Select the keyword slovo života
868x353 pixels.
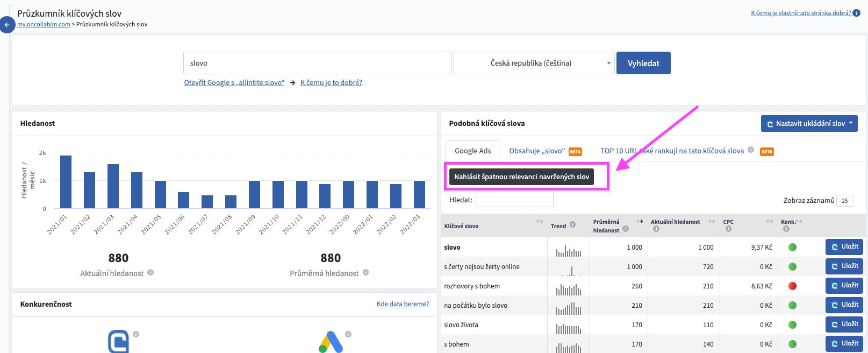pos(461,325)
